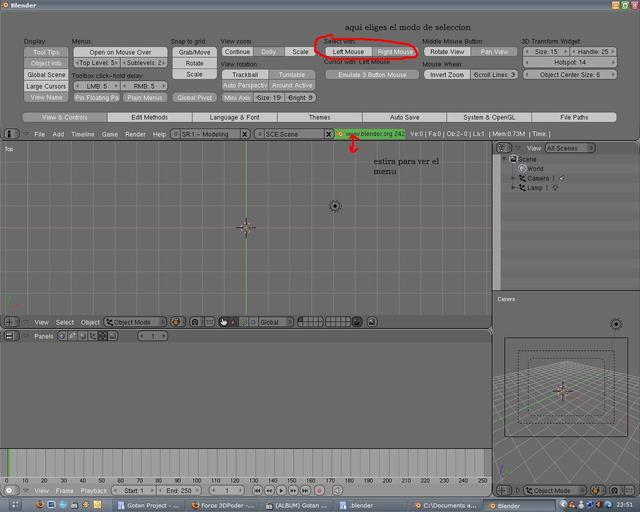640x512 pixels.
Task: Click the lock layers to scene icon
Action: pos(357,322)
